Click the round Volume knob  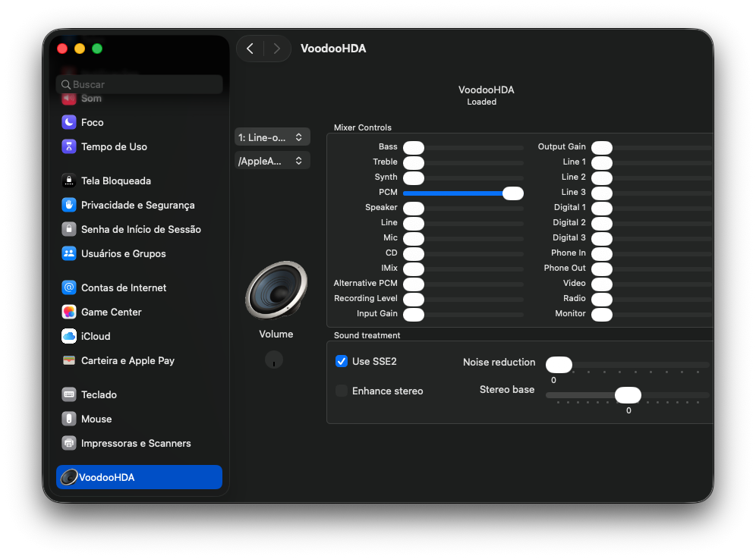274,360
